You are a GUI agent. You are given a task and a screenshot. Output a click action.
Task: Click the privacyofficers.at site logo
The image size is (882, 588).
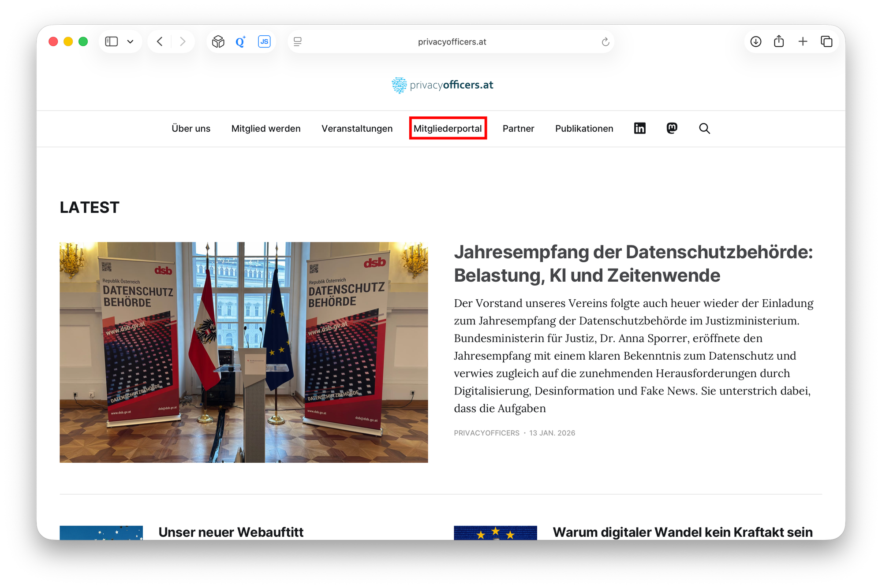442,85
